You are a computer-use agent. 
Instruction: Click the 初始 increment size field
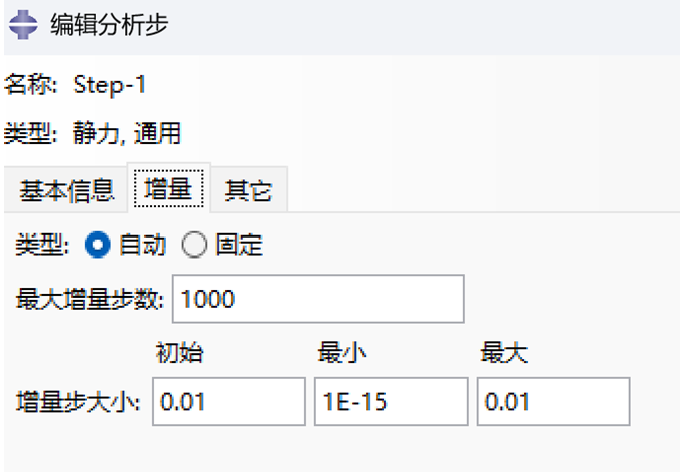click(x=229, y=401)
